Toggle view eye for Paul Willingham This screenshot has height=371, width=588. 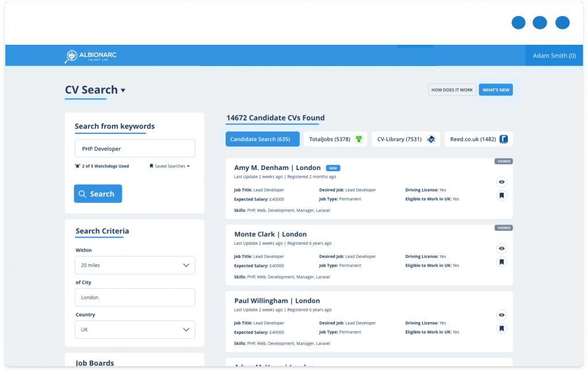pos(501,315)
